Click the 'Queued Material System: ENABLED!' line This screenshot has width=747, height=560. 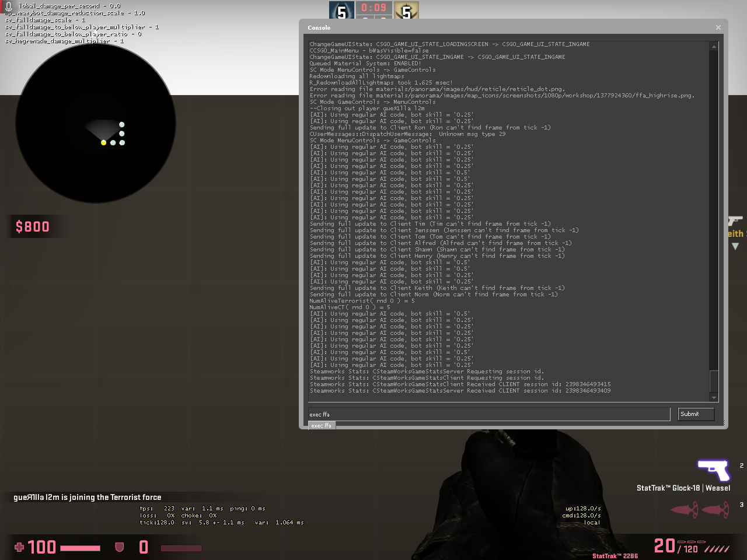click(x=364, y=64)
